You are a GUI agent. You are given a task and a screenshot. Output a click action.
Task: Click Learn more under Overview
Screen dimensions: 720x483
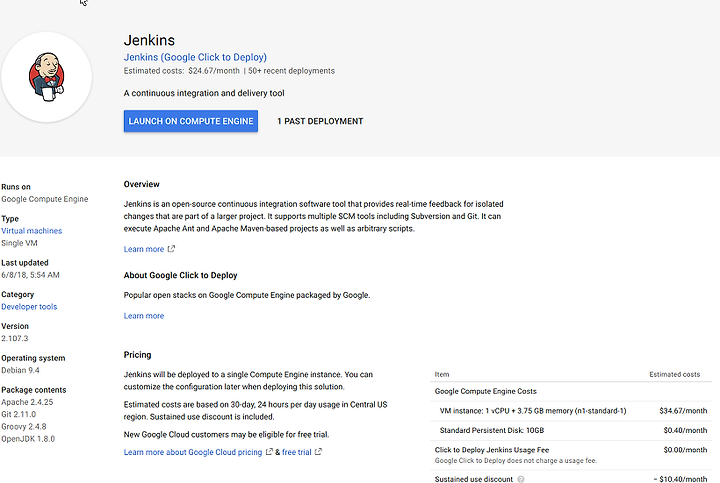click(x=144, y=249)
